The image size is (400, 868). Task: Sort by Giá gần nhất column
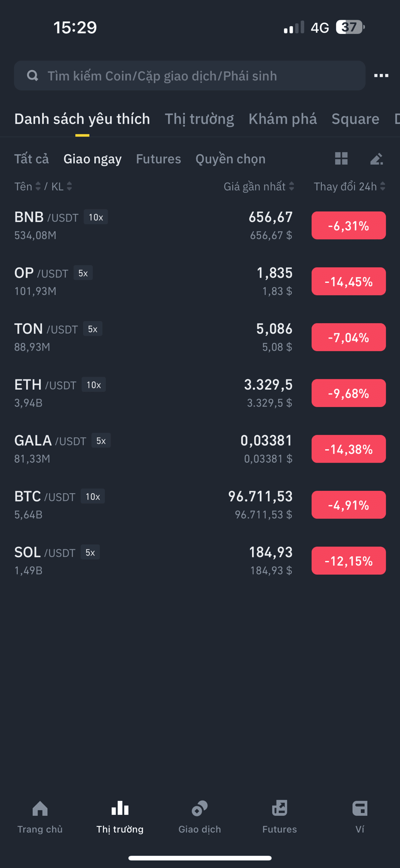259,187
